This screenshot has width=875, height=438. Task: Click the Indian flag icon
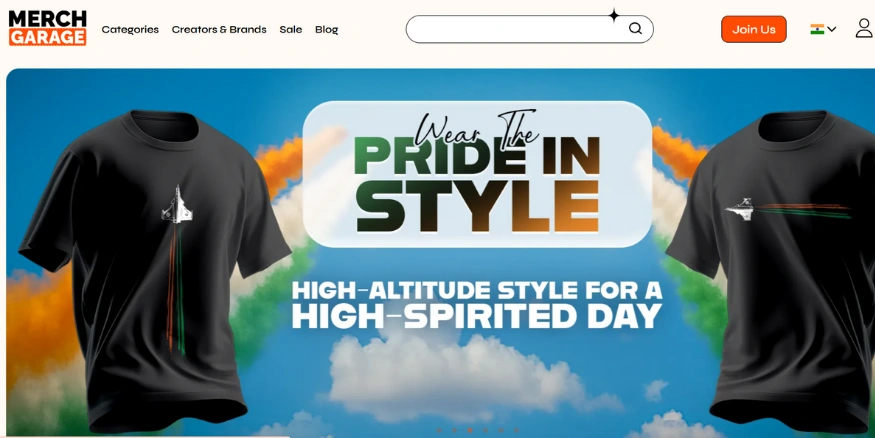tap(817, 29)
